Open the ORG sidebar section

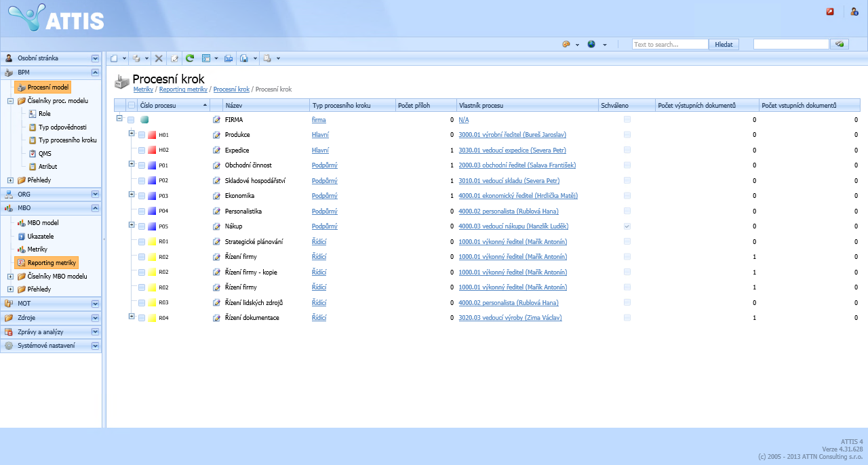[x=51, y=195]
